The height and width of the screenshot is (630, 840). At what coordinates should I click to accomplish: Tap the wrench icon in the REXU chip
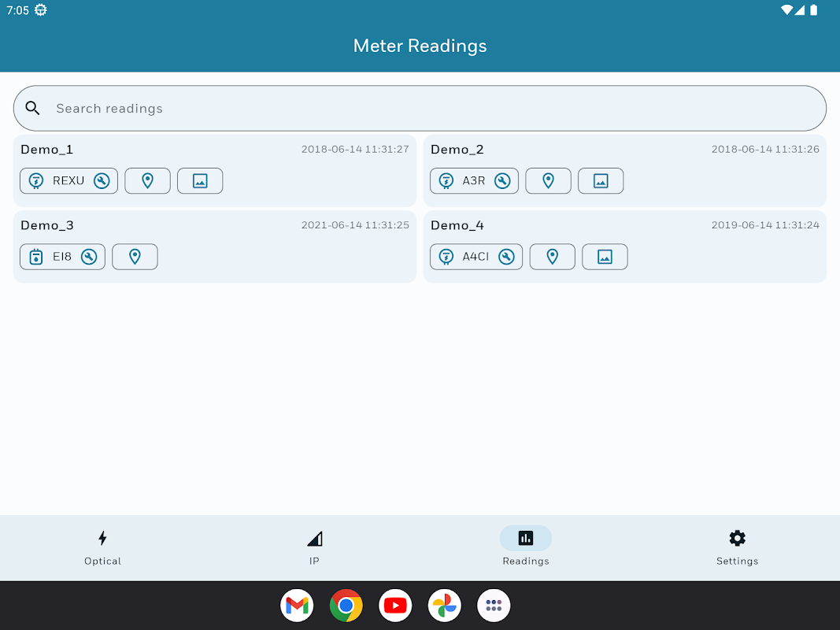102,180
